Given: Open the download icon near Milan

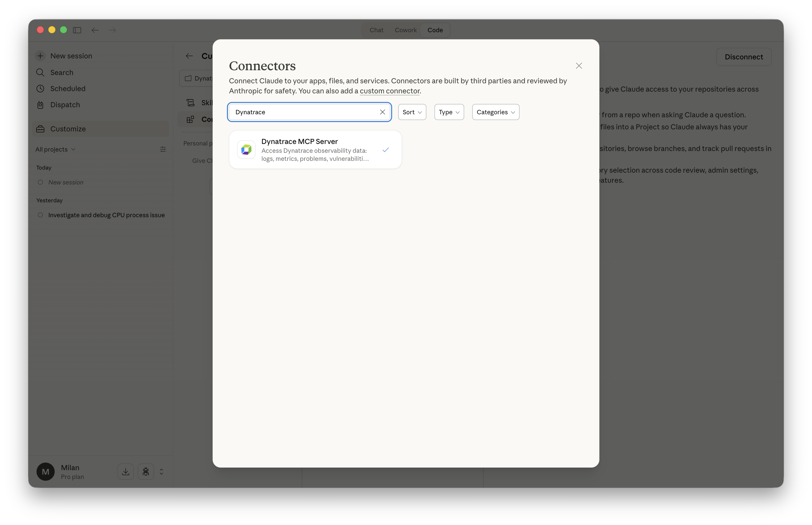Looking at the screenshot, I should coord(126,471).
